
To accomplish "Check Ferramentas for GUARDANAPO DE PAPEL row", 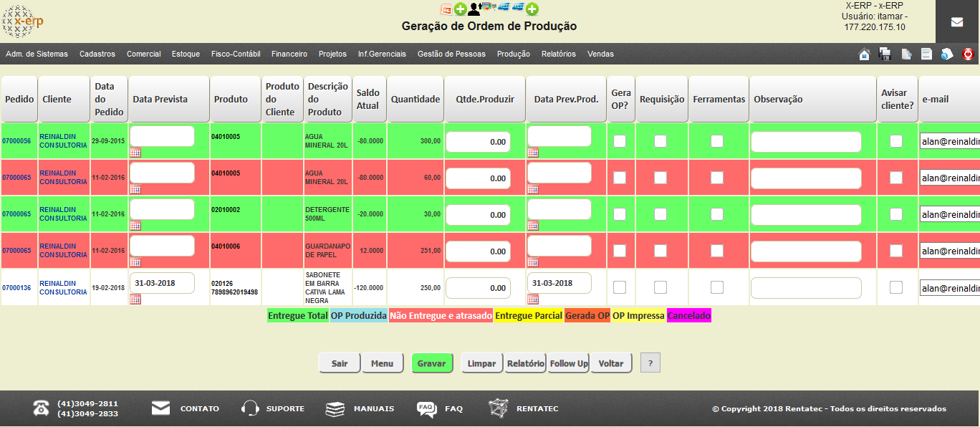I will (717, 251).
